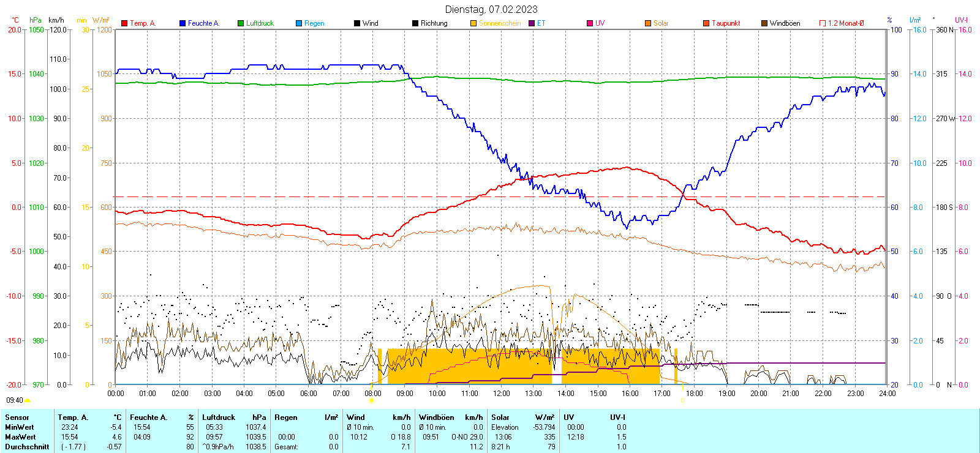
Task: Click the purple ET legend square
Action: pos(532,23)
